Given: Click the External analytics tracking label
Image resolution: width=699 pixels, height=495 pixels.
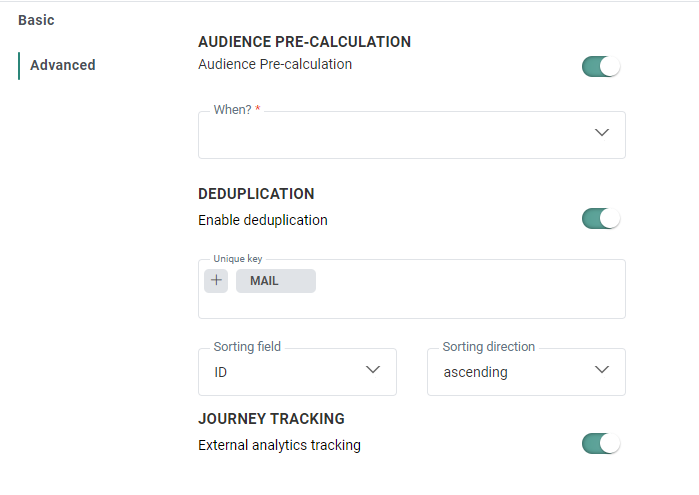Looking at the screenshot, I should [279, 445].
